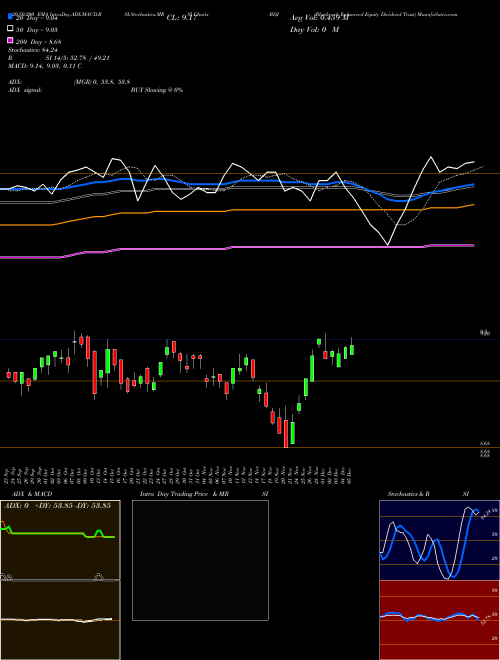This screenshot has height=660, width=500.
Task: Open the blue Stochastics chart panel
Action: pyautogui.click(x=439, y=540)
